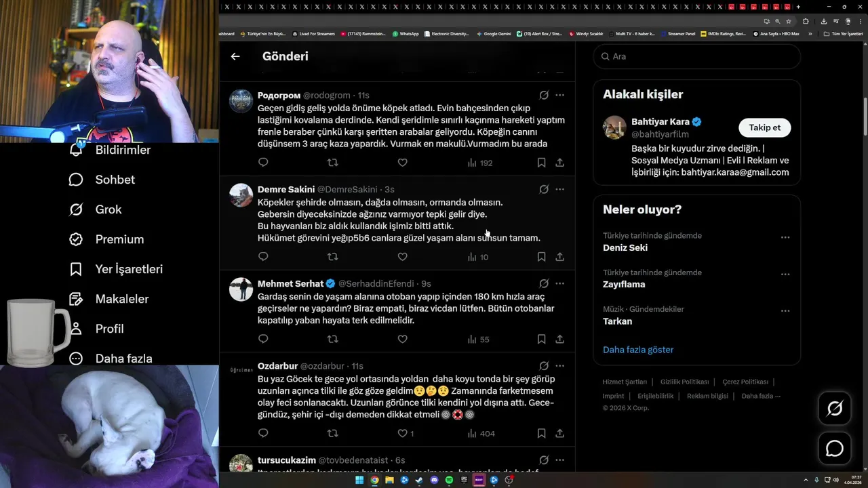Open options for Zayıflama trend
868x488 pixels.
coord(785,274)
